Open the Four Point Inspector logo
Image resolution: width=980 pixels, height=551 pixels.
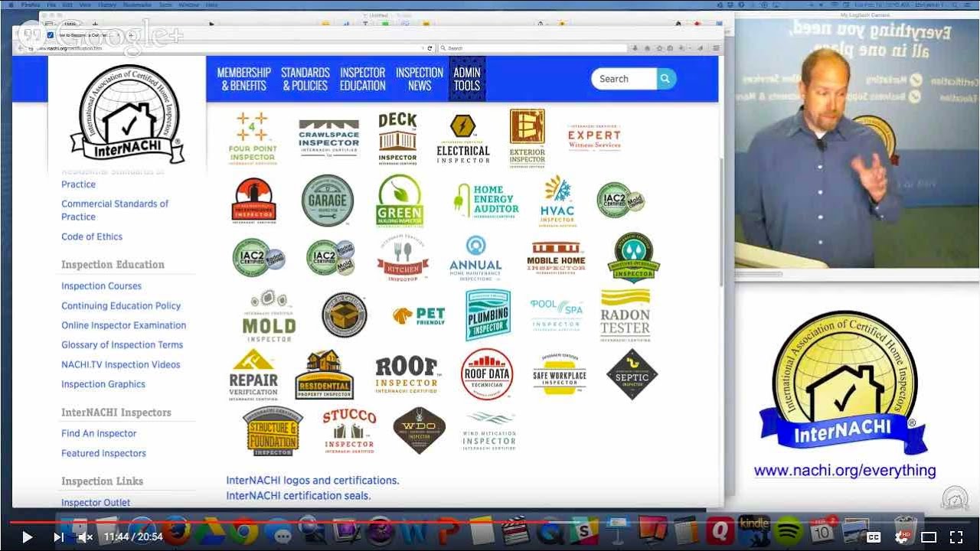click(252, 138)
